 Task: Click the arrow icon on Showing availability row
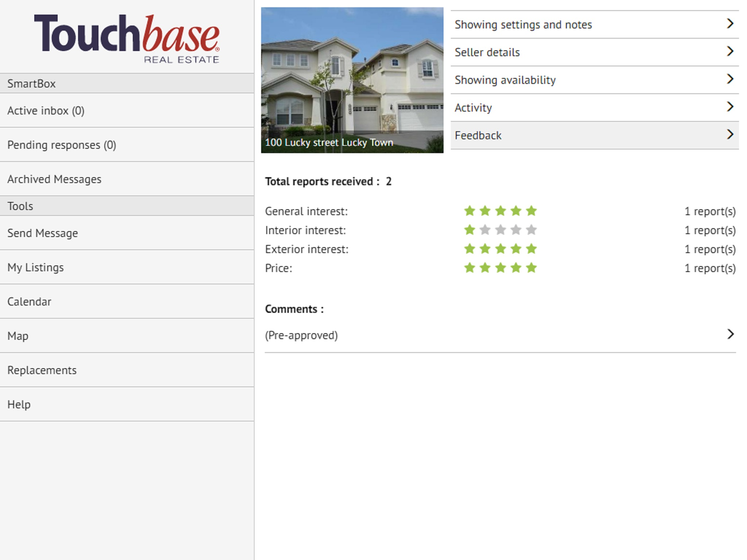730,79
